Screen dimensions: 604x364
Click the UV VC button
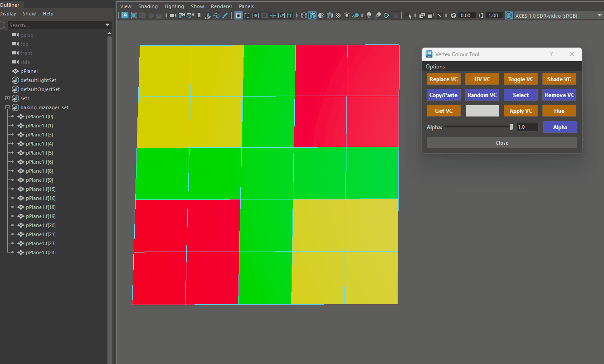click(482, 79)
